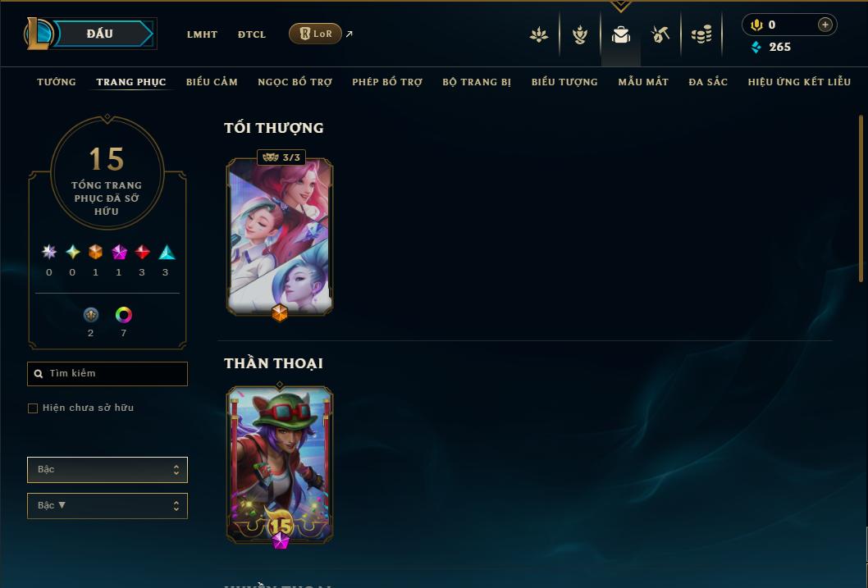Click the League of Legends logo icon
This screenshot has height=588, width=868.
pos(37,33)
